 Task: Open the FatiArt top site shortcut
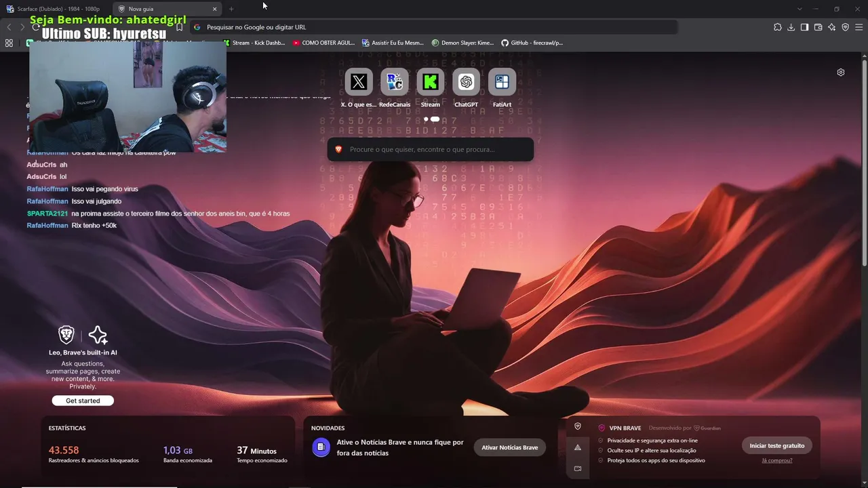[502, 82]
